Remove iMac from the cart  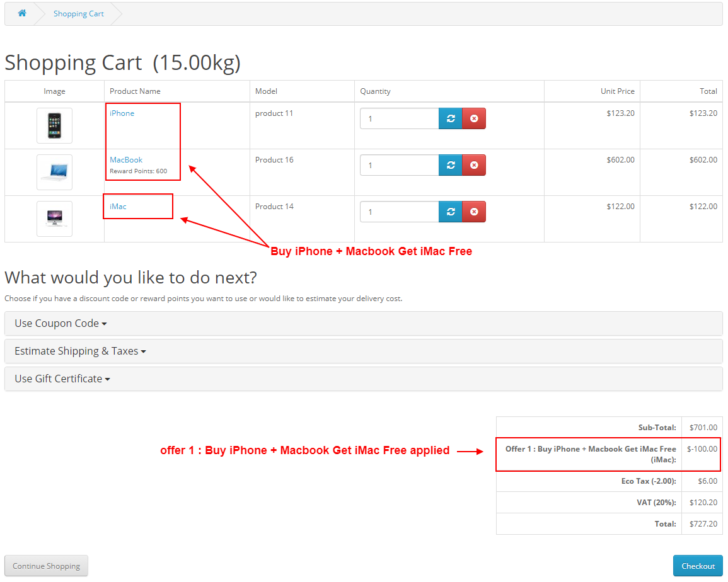(x=474, y=212)
